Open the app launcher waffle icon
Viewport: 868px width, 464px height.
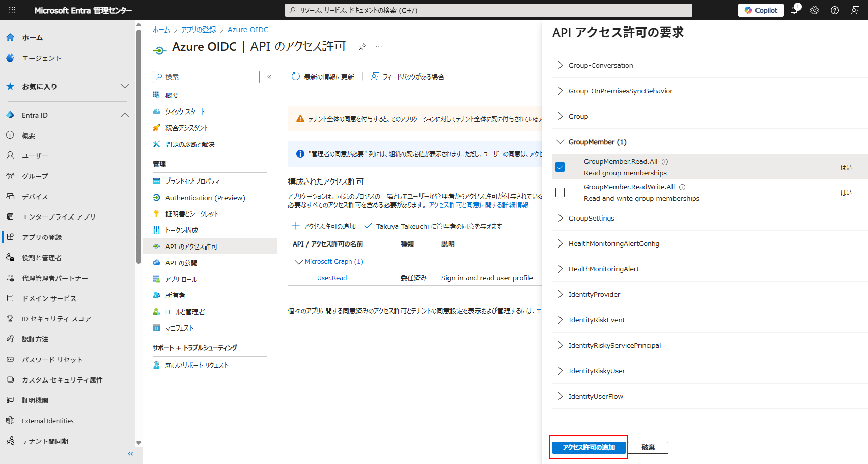(12, 10)
